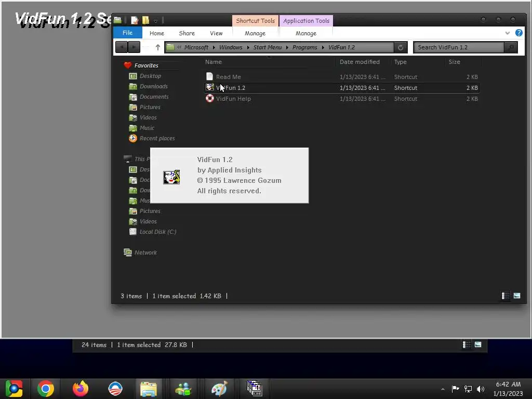Open Manage tab under Application Tools
The image size is (532, 399).
(x=305, y=33)
